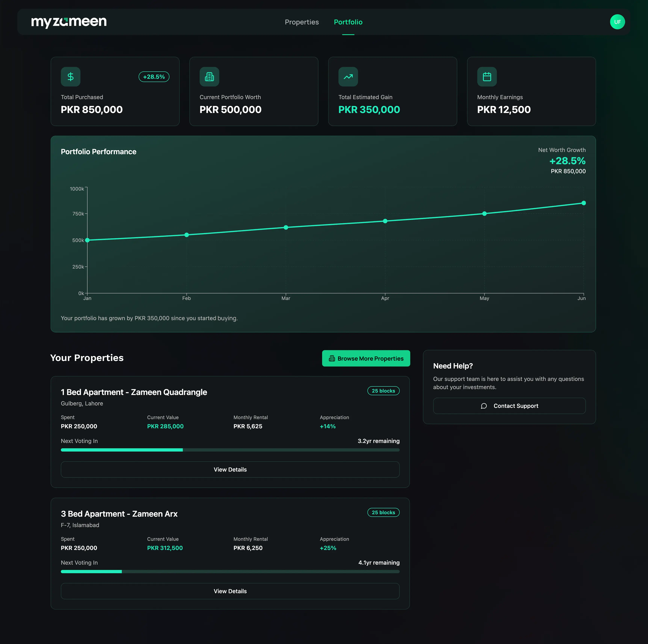This screenshot has width=648, height=644.
Task: Click the Next Voting In progress bar for Zameen Quadrangle
Action: tap(230, 450)
